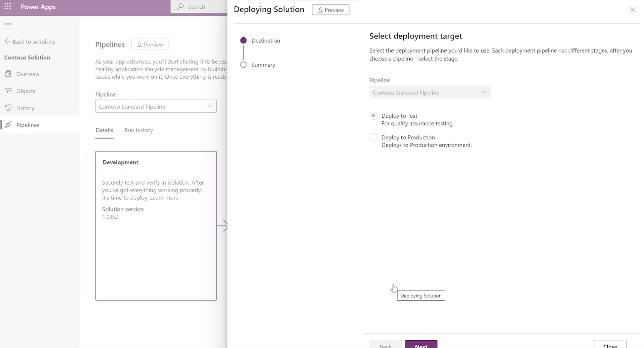Viewport: 644px width, 348px height.
Task: Click the Pipelines rocket icon in sidebar
Action: click(8, 125)
